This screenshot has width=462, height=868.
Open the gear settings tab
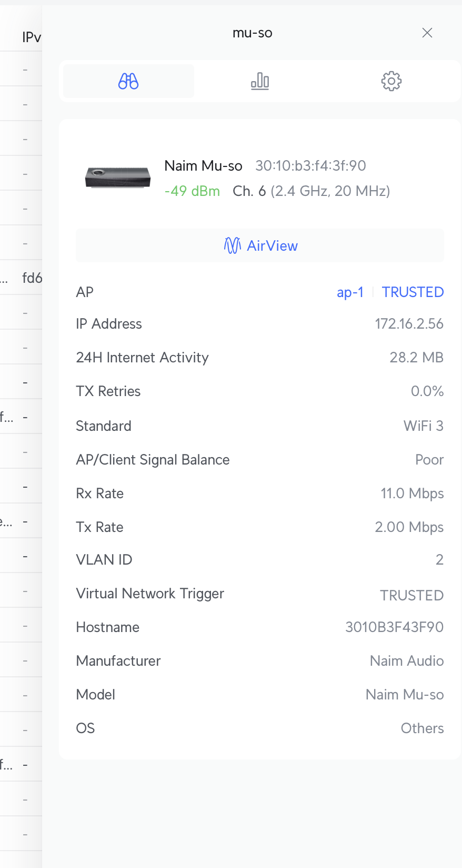[391, 81]
